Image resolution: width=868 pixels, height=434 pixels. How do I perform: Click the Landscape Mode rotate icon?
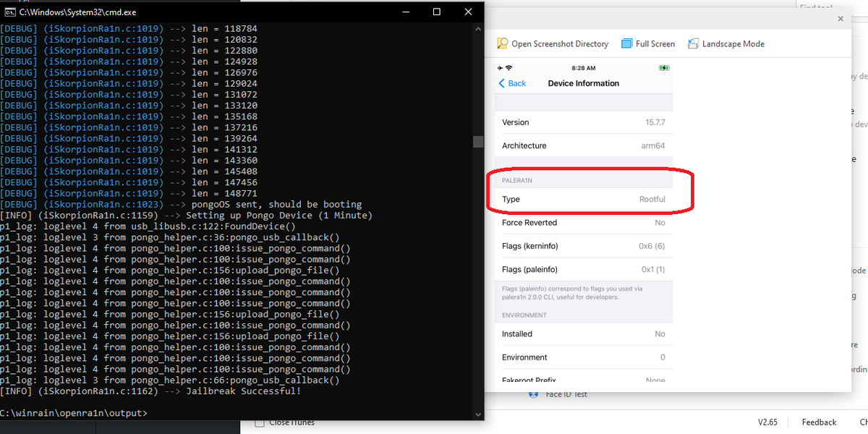point(694,43)
